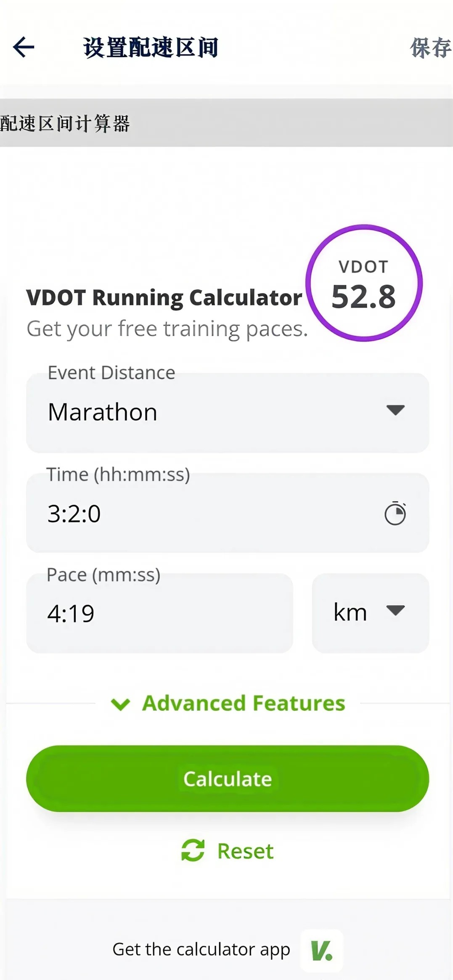Select the 配速区间计算器 section header
This screenshot has width=453, height=980.
coord(65,124)
